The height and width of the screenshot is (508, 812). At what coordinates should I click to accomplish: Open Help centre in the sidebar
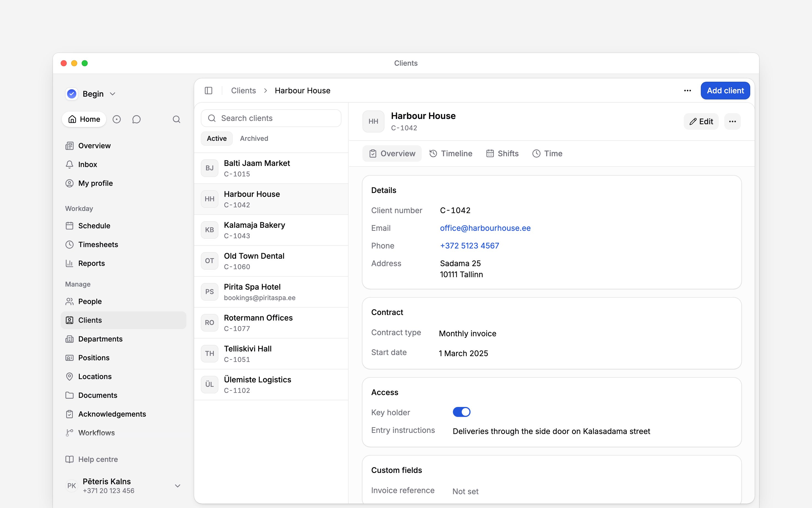[x=124, y=459]
